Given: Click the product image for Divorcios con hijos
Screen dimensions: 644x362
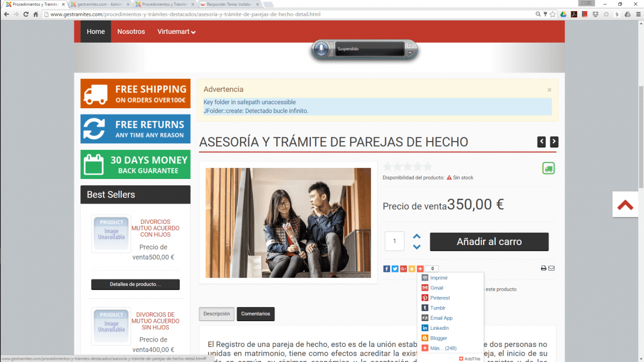Looking at the screenshot, I should [x=111, y=233].
